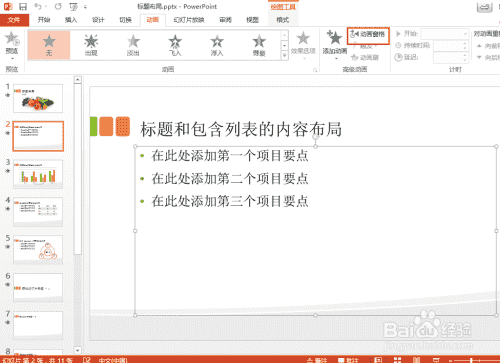The image size is (500, 363).
Task: Open the 格式 (Format) drawing tools tab
Action: pyautogui.click(x=283, y=20)
